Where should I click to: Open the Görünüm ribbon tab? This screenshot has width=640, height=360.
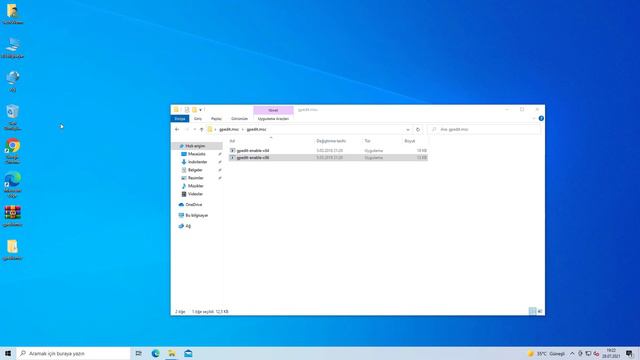click(x=240, y=118)
